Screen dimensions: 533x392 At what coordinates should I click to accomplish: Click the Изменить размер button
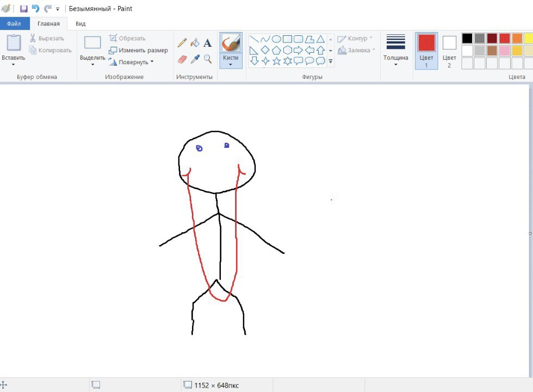(138, 50)
